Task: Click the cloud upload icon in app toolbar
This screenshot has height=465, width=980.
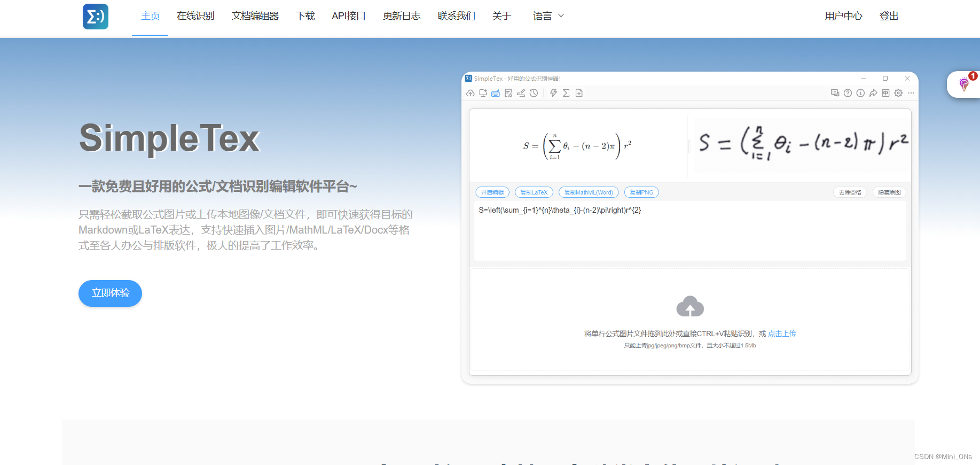Action: [x=471, y=93]
